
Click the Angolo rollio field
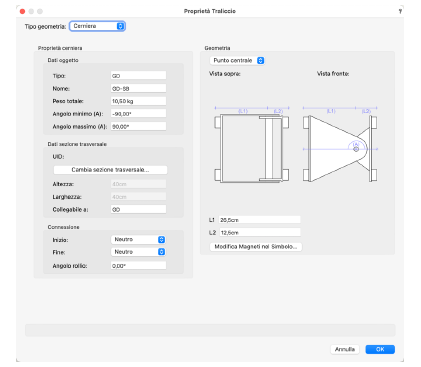click(138, 266)
